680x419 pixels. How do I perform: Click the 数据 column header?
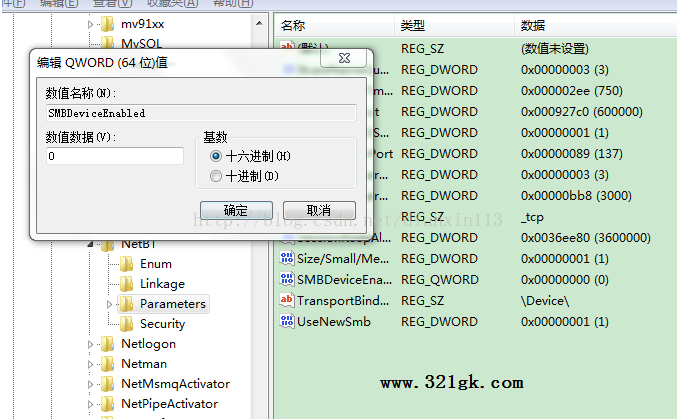pos(595,26)
